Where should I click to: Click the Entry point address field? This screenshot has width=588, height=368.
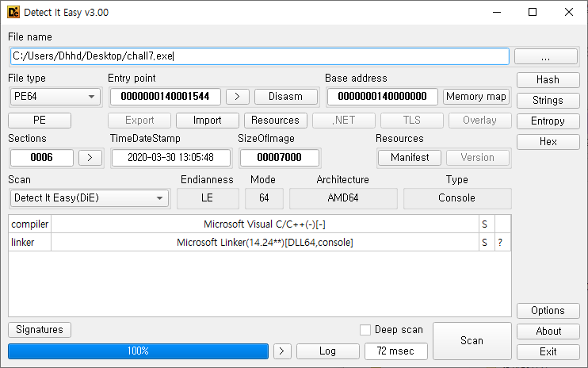coord(165,97)
